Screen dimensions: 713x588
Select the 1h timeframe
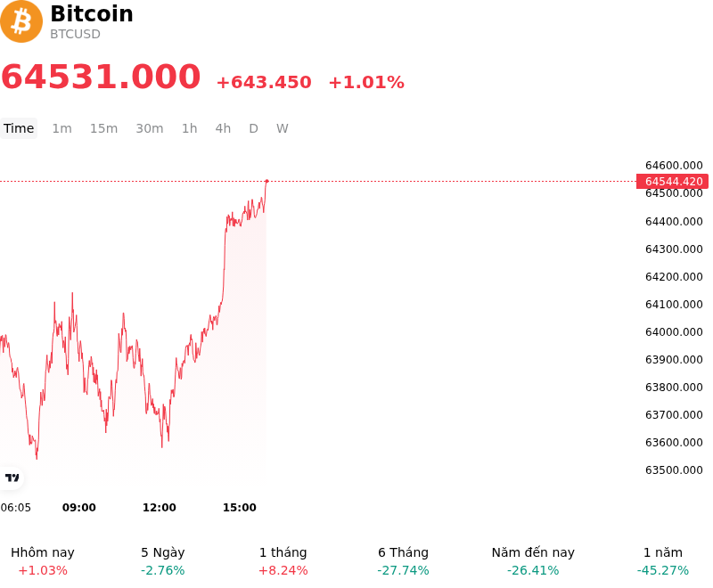coord(190,128)
